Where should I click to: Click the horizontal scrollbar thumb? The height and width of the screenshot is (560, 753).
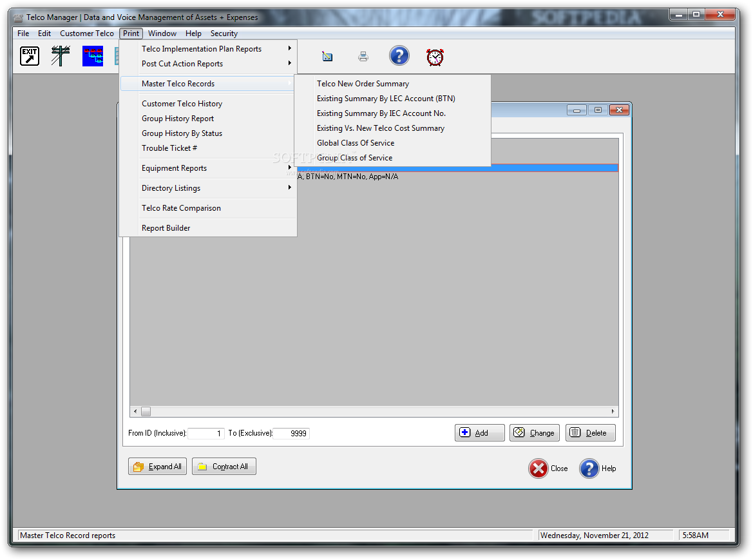click(146, 411)
